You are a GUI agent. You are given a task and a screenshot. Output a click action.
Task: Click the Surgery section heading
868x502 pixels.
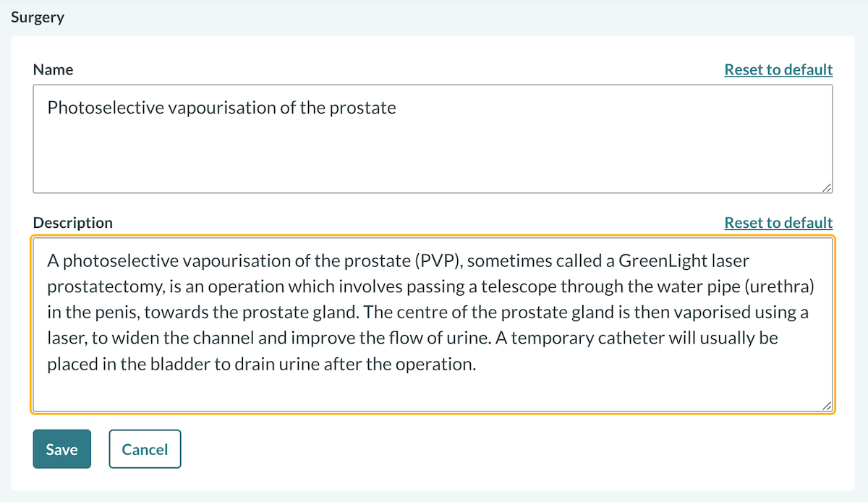38,17
